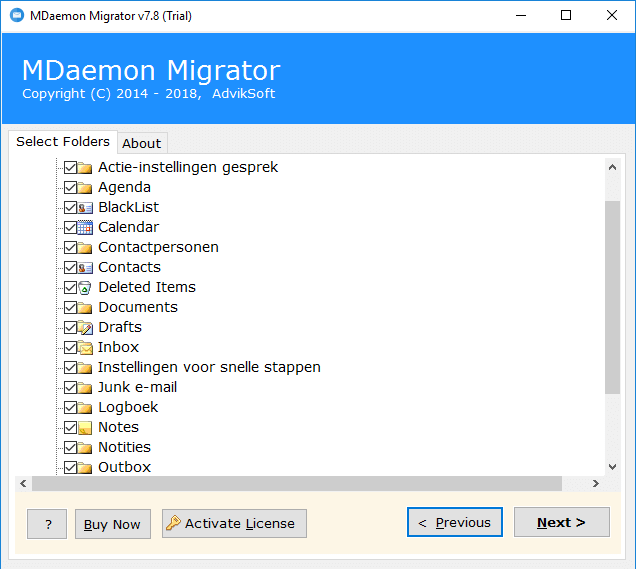The width and height of the screenshot is (636, 569).
Task: Click the vertical scrollbar up arrow
Action: pos(612,167)
